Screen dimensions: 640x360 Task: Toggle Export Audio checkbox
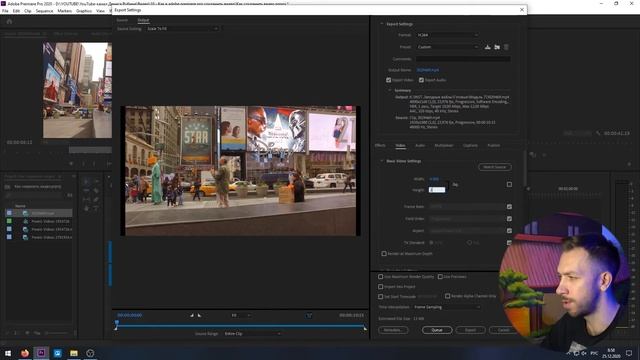(x=421, y=80)
